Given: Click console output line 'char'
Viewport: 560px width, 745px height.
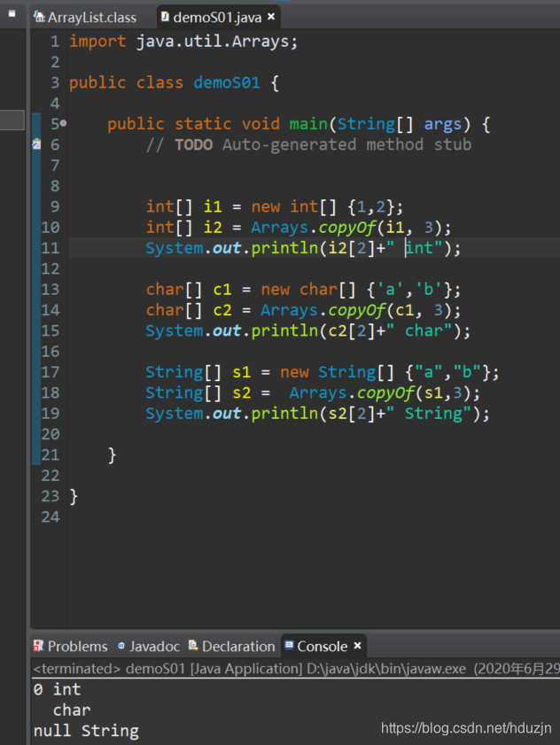Looking at the screenshot, I should click(x=72, y=710).
